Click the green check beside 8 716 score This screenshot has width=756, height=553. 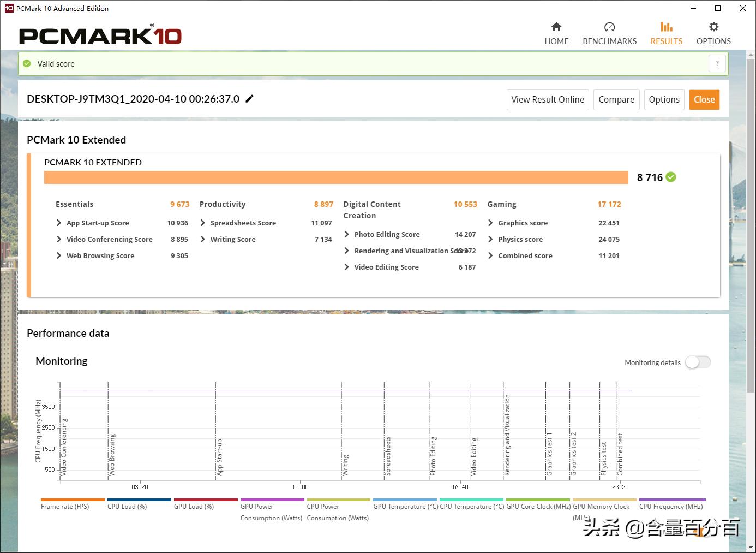671,177
